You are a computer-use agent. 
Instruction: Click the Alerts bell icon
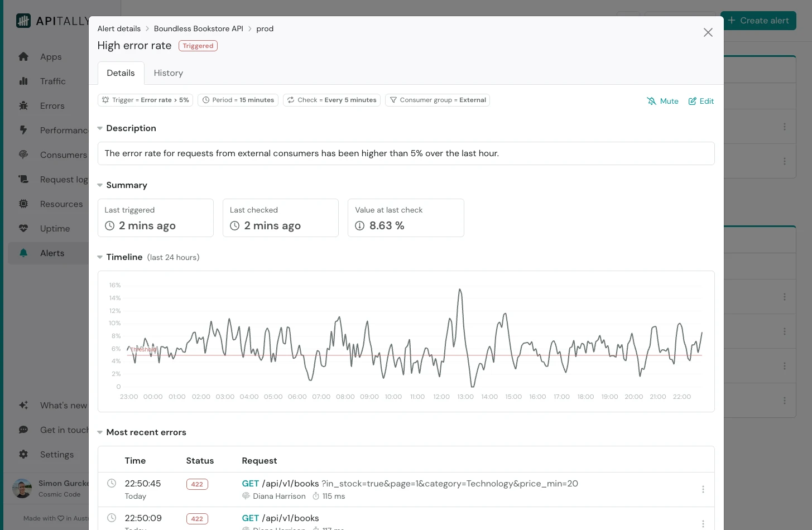[x=23, y=253]
